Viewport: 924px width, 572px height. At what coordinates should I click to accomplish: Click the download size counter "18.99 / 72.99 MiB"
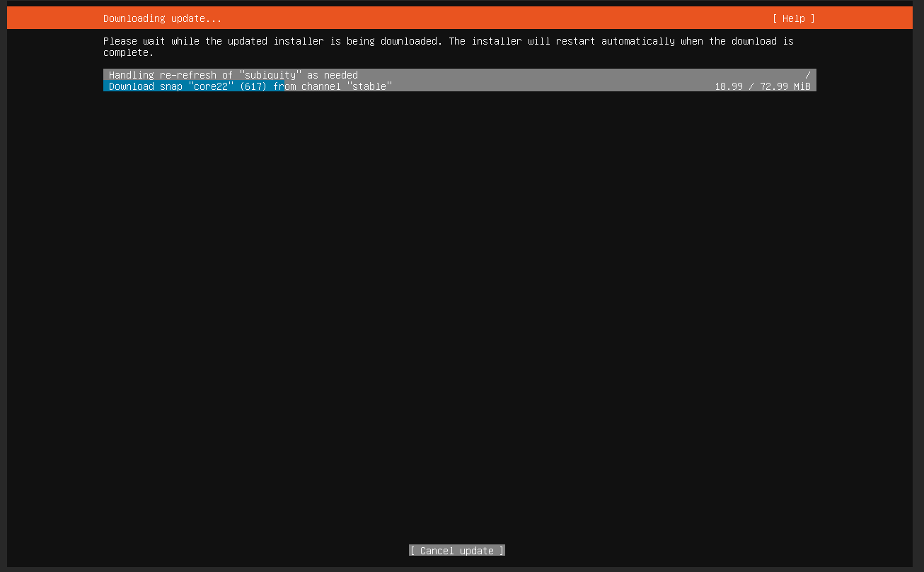pyautogui.click(x=763, y=86)
